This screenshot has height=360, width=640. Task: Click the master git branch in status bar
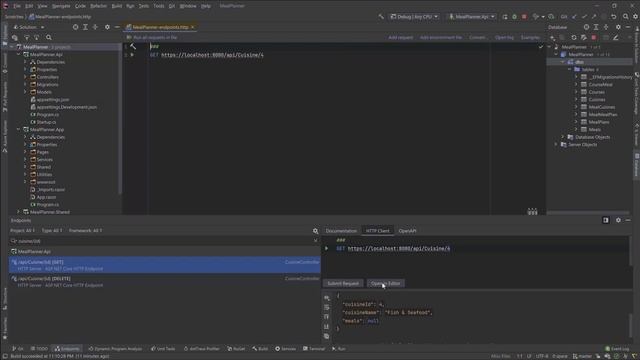pos(582,356)
